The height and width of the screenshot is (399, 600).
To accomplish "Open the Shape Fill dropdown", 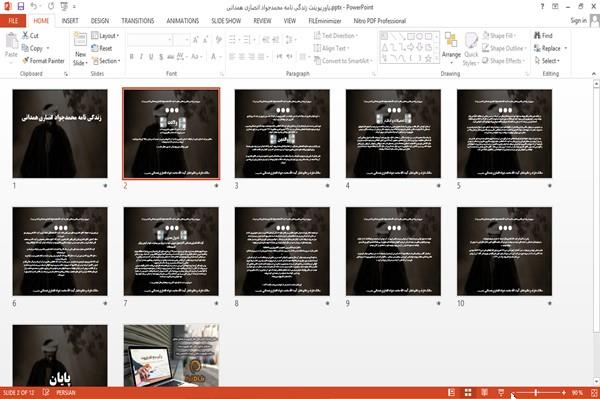I will [499, 36].
